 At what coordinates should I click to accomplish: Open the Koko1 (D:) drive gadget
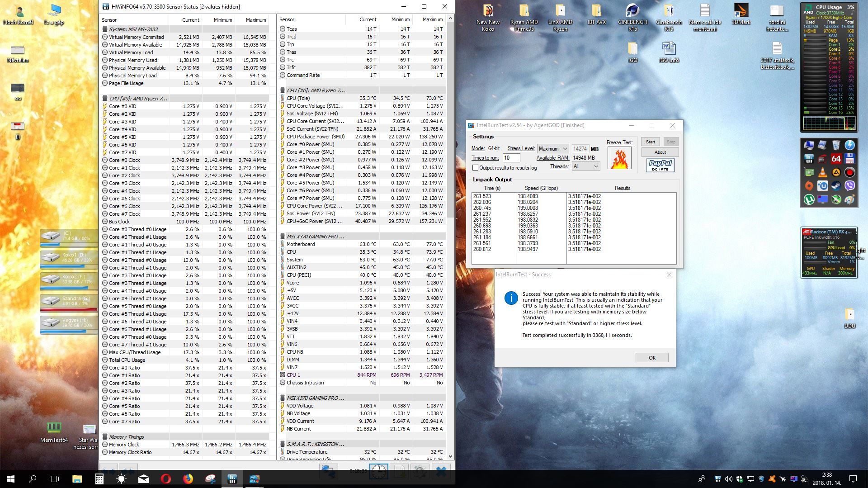coord(69,259)
